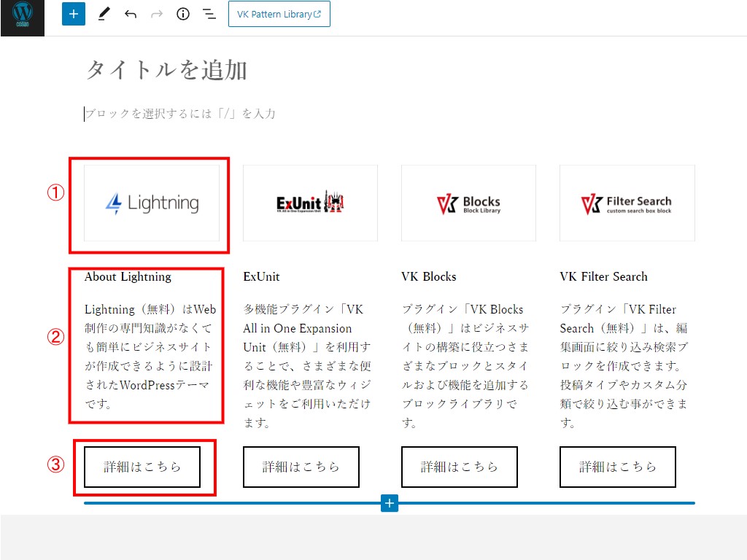747x560 pixels.
Task: Click the redo arrow icon
Action: point(157,14)
